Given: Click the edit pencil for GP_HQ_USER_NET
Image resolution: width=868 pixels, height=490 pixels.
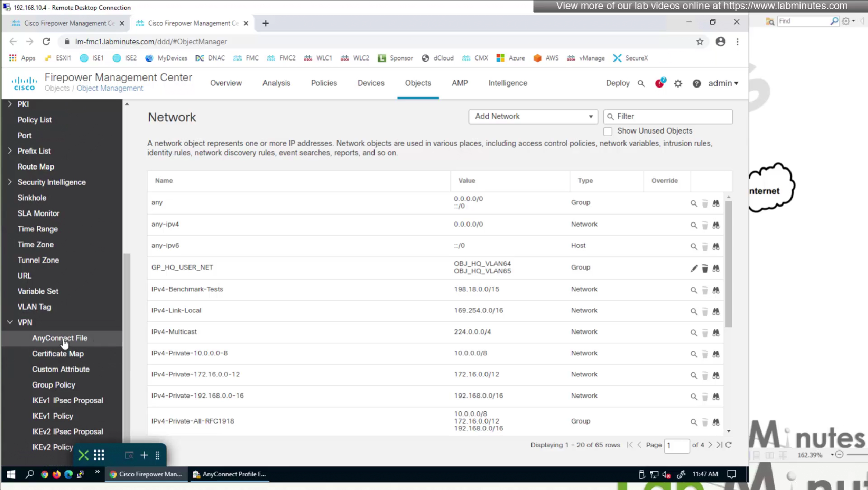Looking at the screenshot, I should pos(693,268).
